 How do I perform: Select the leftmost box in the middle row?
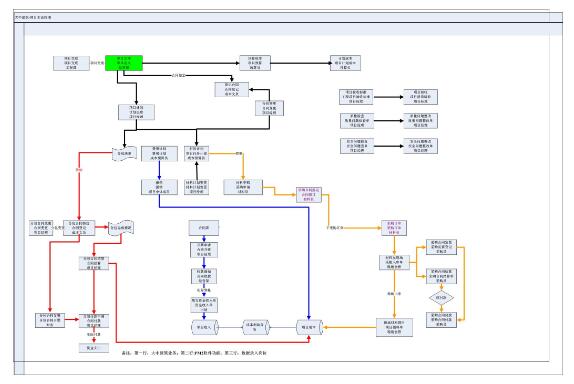[x=41, y=228]
